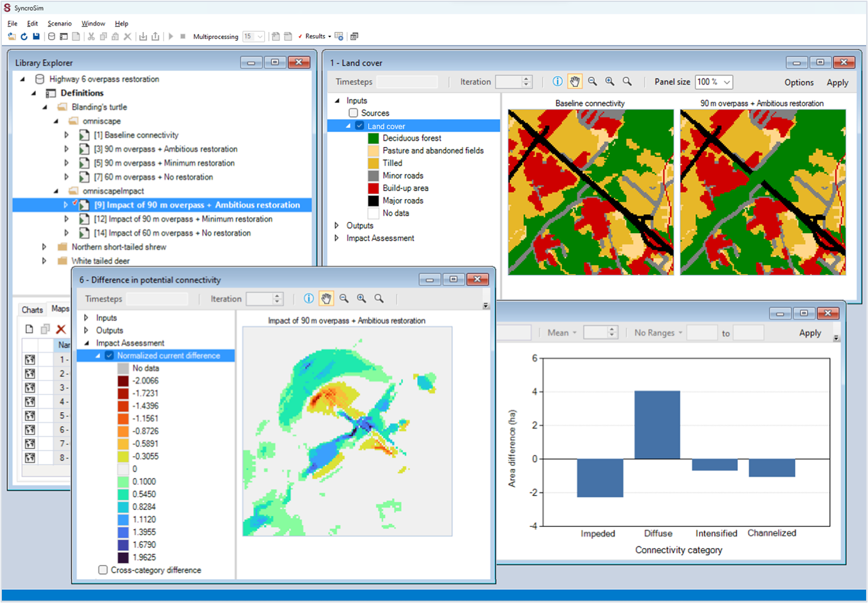The width and height of the screenshot is (868, 603).
Task: Save library with the blue floppy disk icon
Action: [36, 36]
